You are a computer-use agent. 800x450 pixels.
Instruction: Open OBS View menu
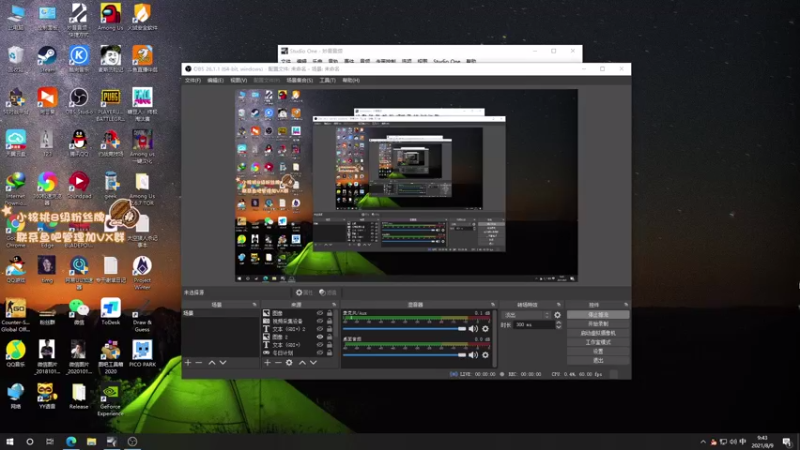(238, 80)
